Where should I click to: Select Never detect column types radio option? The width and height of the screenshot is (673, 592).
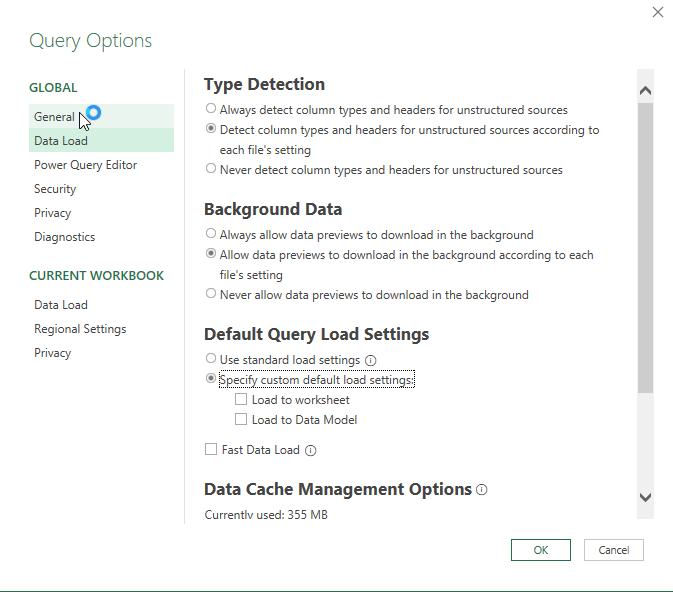(x=211, y=168)
